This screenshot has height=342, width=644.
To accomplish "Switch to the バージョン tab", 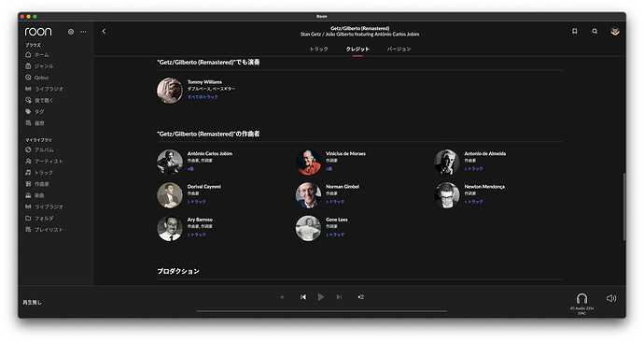I will point(399,49).
